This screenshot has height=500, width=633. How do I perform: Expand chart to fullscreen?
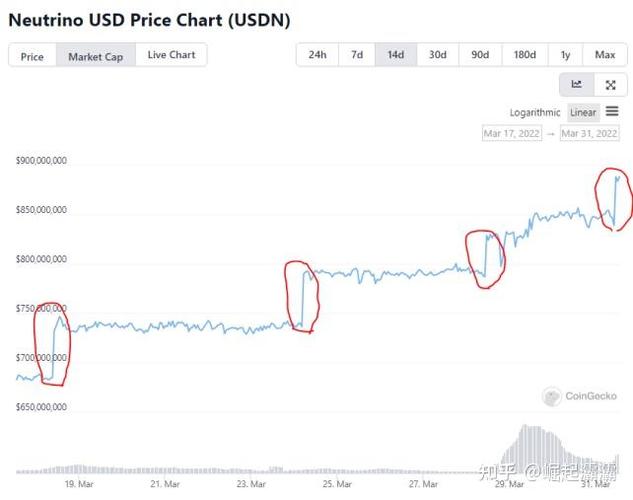tap(609, 85)
